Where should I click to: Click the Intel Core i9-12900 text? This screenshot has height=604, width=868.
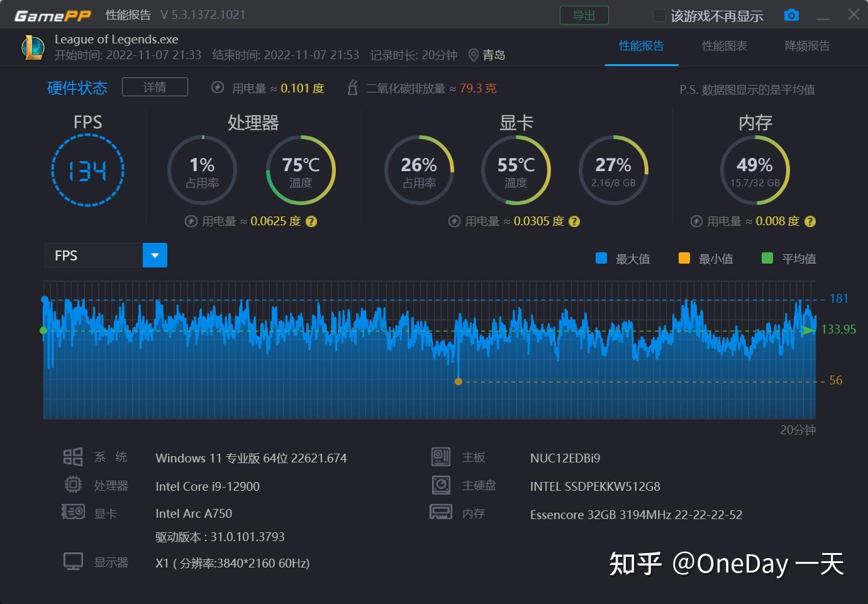[x=208, y=486]
